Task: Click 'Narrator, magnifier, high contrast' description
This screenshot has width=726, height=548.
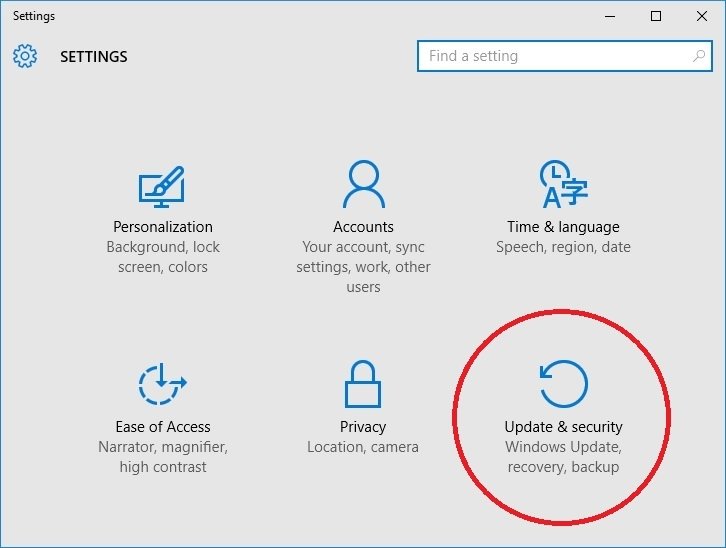Action: point(163,457)
